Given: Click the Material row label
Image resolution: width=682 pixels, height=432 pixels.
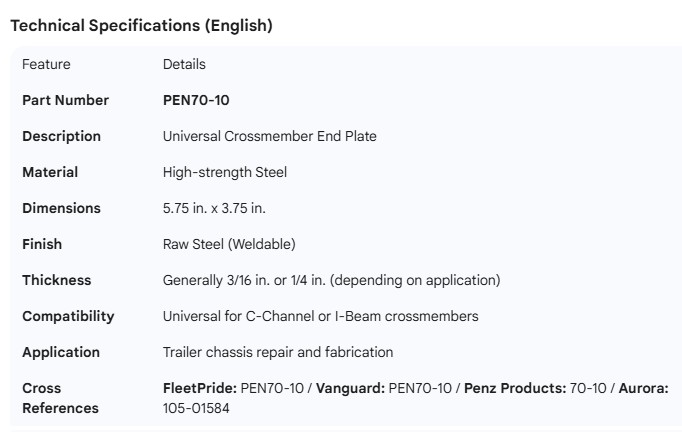Looking at the screenshot, I should click(50, 172).
